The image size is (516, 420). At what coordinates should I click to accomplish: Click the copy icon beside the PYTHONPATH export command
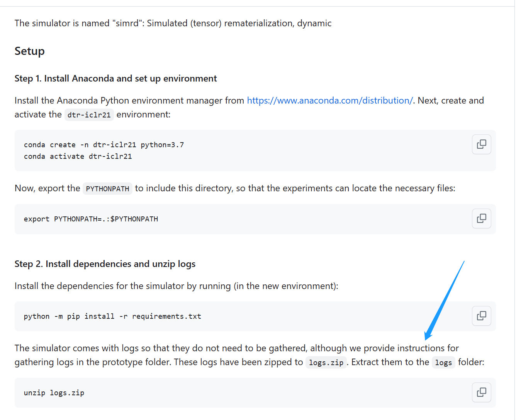click(x=481, y=218)
